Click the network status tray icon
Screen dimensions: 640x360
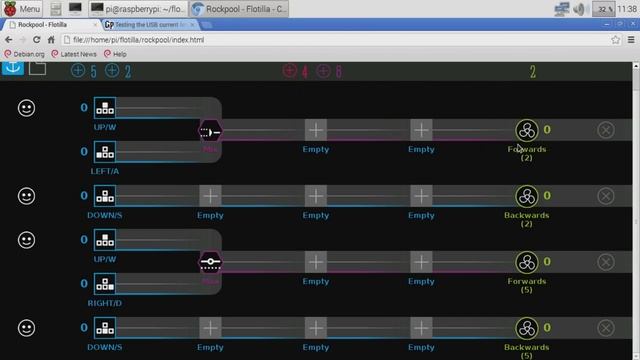click(x=562, y=9)
